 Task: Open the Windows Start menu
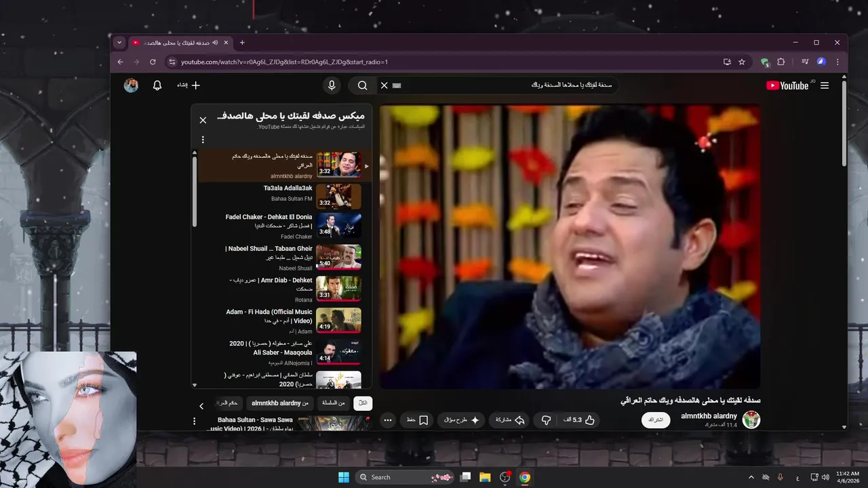(344, 477)
